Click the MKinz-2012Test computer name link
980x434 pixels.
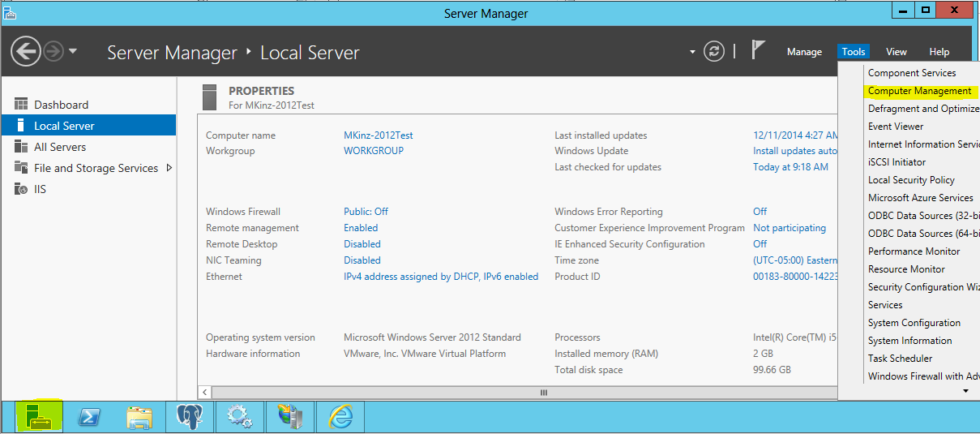tap(378, 135)
